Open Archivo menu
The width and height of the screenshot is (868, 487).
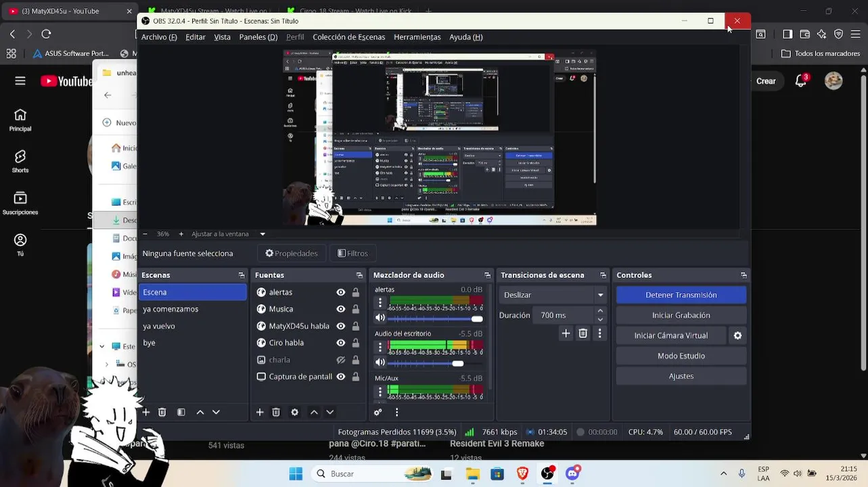coord(159,37)
